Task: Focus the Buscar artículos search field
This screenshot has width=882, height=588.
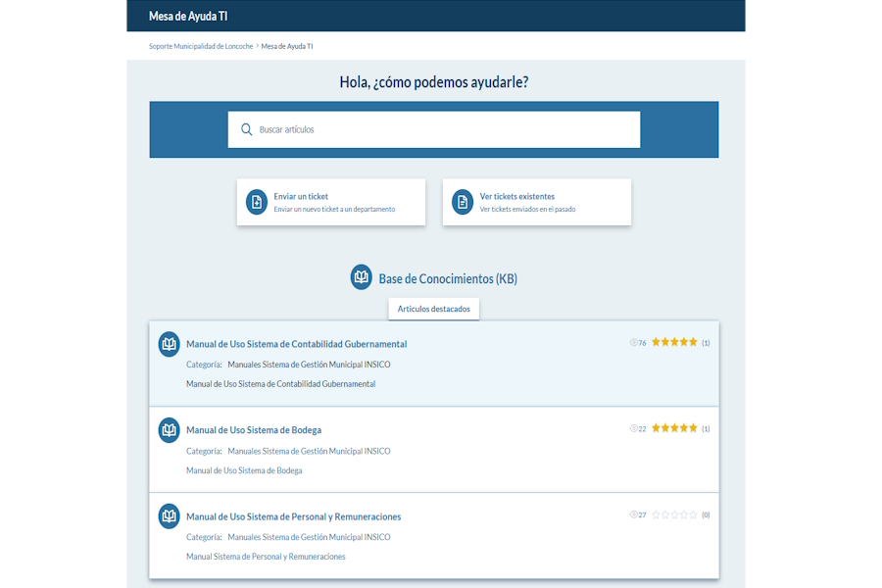Action: pos(441,129)
